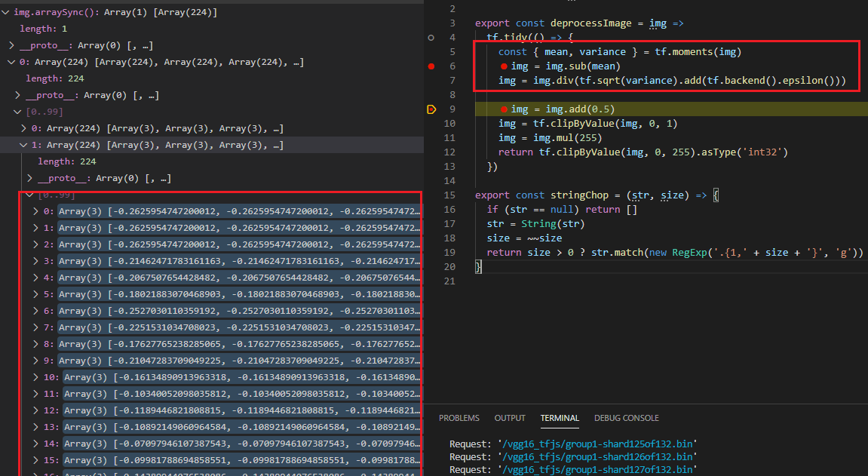Click the 'length: 1' property row
Viewport: 868px width, 476px height.
(212, 29)
